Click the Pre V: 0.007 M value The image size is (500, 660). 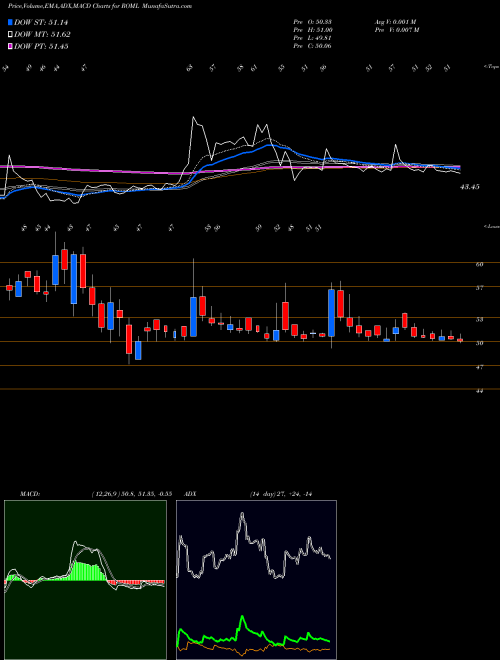[396, 30]
